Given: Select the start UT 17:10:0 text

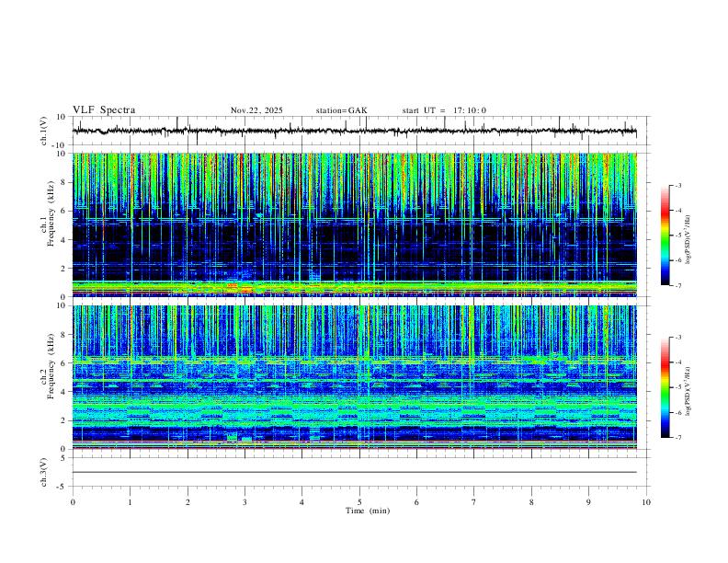Looking at the screenshot, I should point(444,110).
